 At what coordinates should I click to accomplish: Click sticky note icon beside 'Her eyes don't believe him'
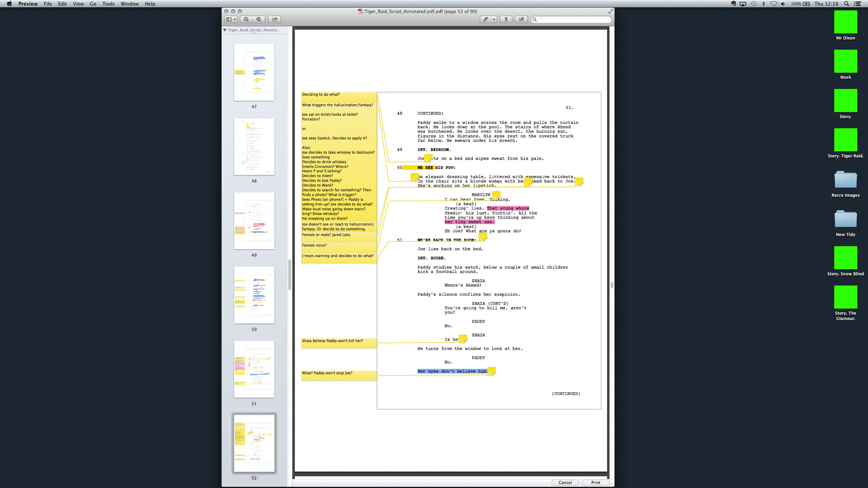(492, 371)
